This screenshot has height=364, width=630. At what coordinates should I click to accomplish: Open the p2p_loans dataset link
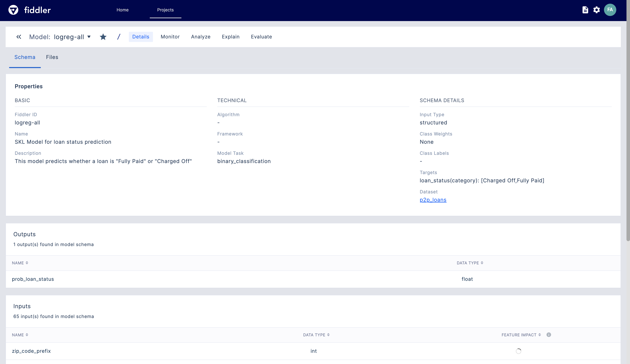click(x=433, y=200)
